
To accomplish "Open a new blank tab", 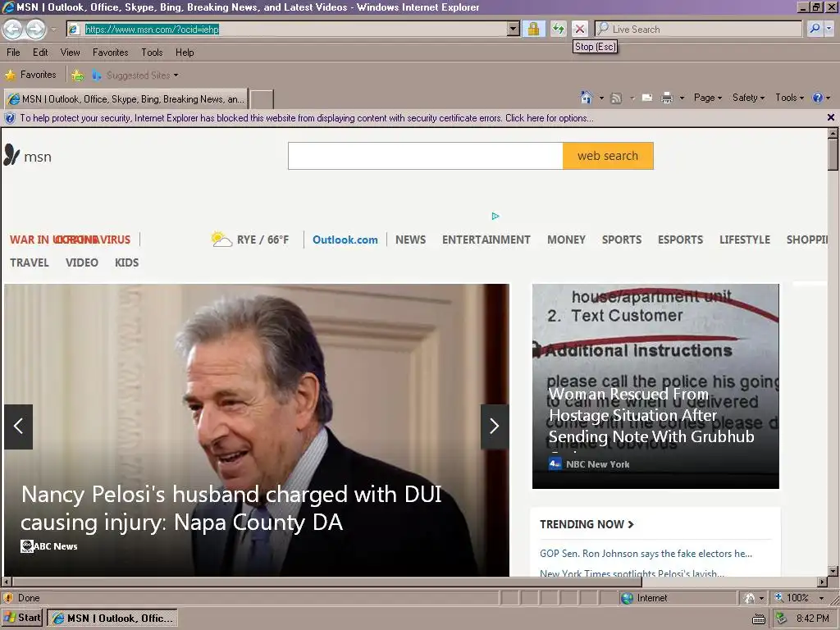I will (262, 99).
